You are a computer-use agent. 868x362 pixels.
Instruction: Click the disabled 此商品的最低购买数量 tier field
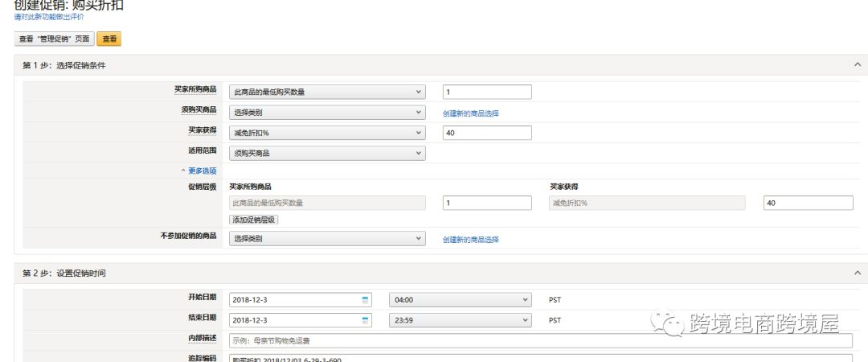pos(327,203)
